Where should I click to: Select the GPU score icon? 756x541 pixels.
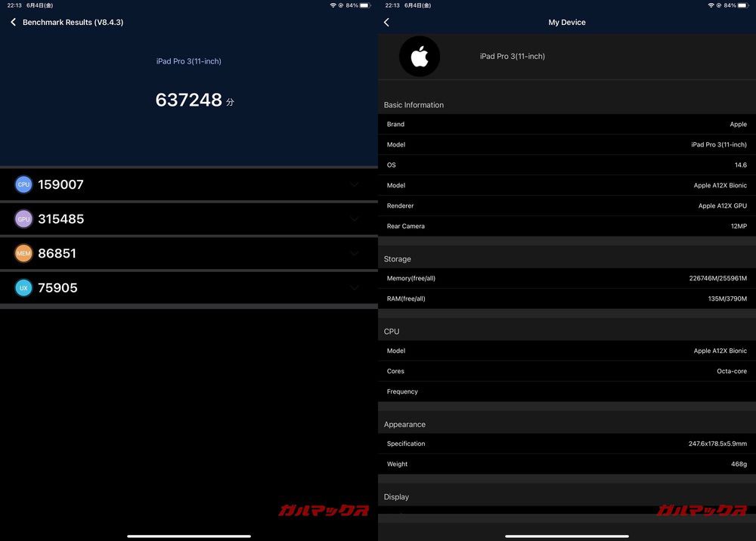(23, 218)
